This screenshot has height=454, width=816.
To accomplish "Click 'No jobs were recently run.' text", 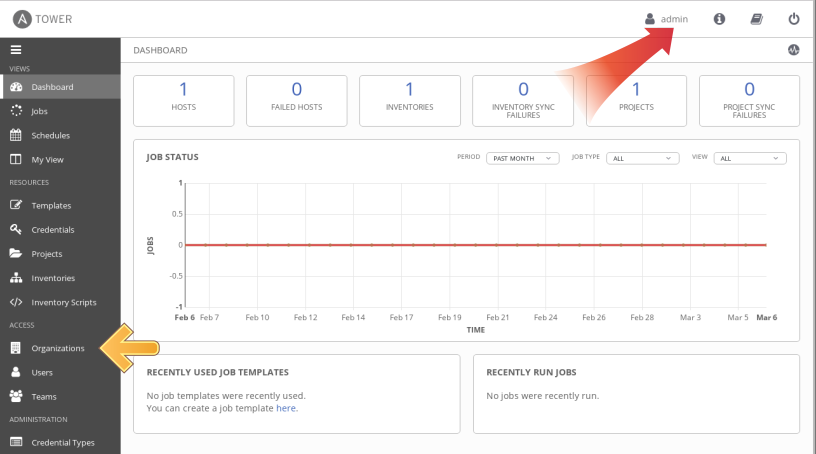I will coord(543,396).
